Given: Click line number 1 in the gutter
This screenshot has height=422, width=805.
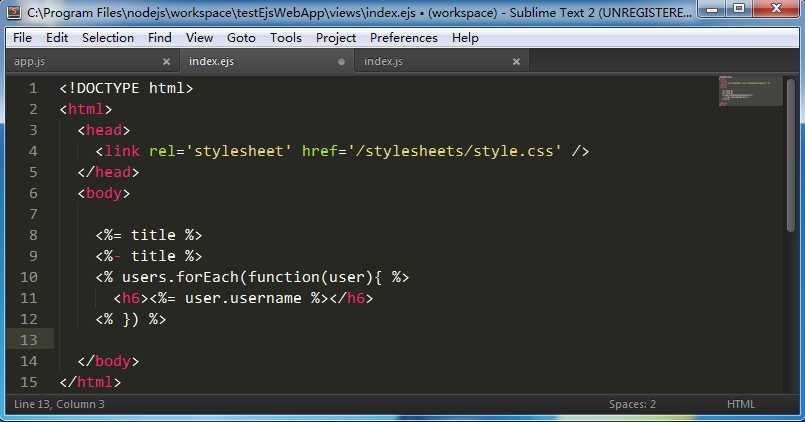Looking at the screenshot, I should 33,88.
